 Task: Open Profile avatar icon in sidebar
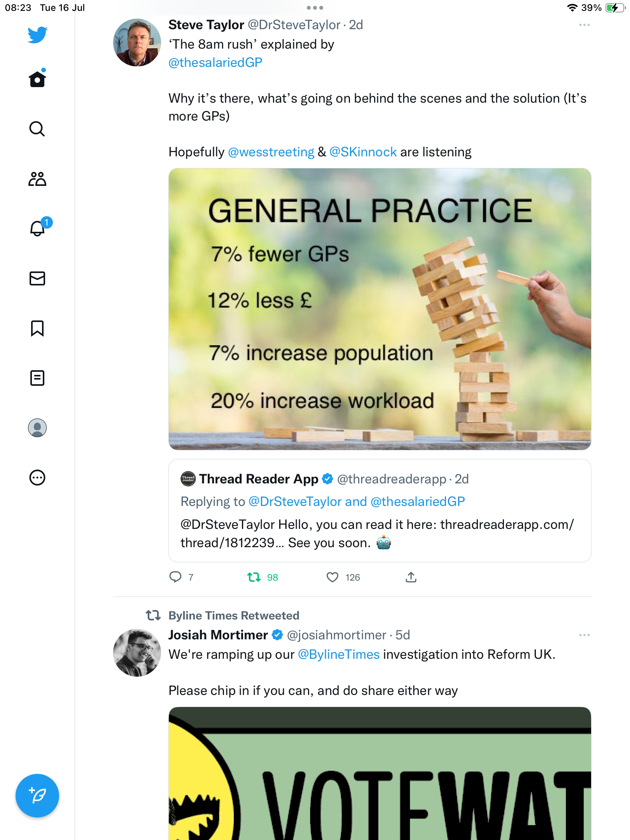(x=37, y=428)
